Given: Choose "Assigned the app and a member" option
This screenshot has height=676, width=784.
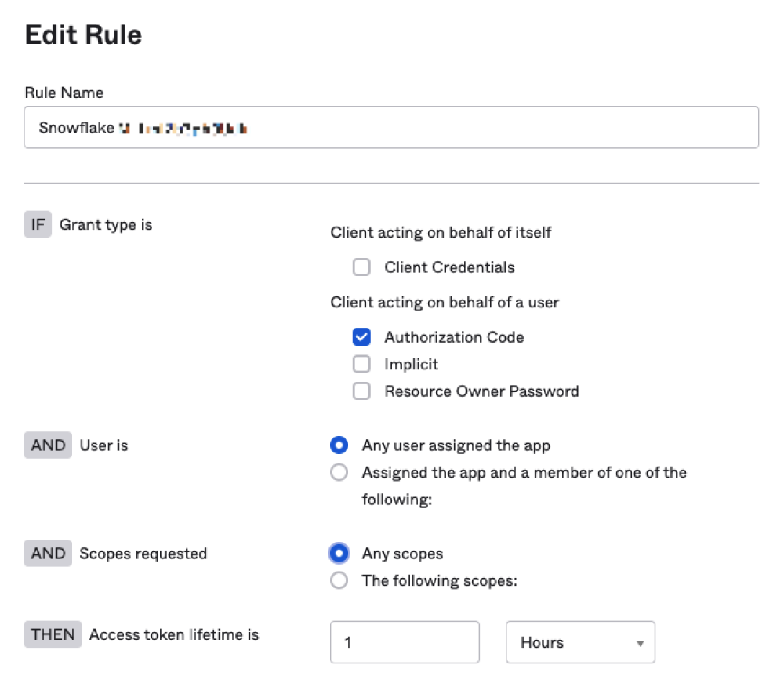Looking at the screenshot, I should [339, 472].
